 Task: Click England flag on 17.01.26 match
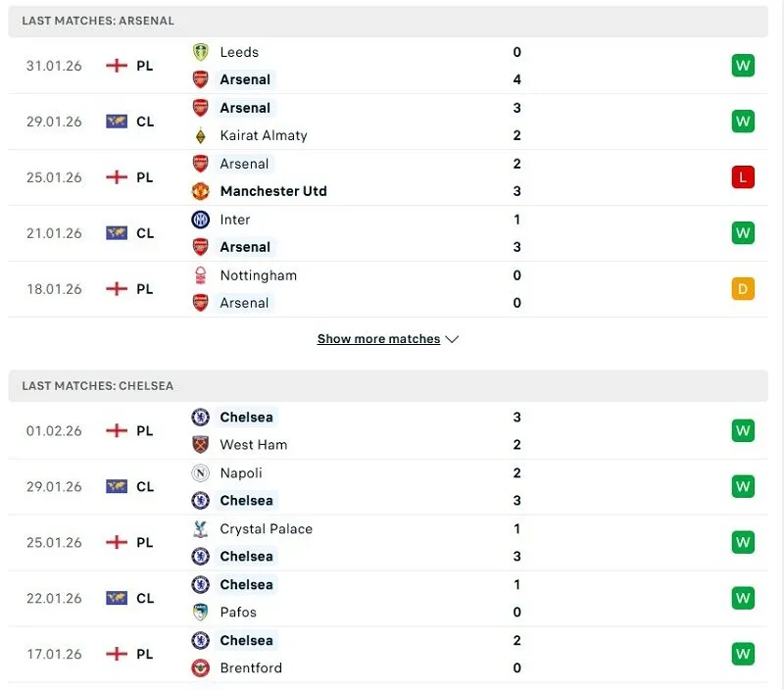click(x=117, y=654)
